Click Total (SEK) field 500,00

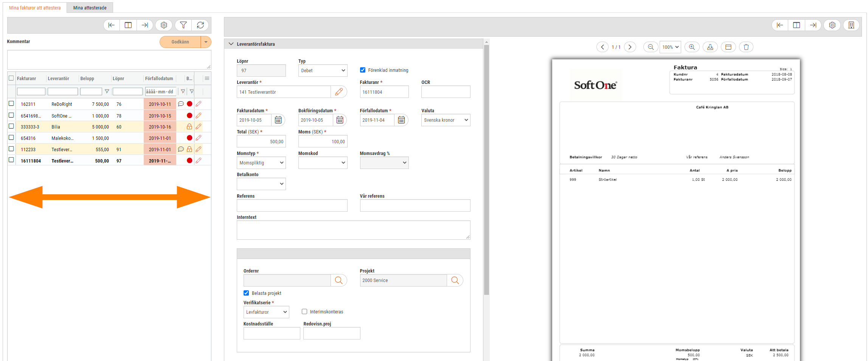[261, 141]
